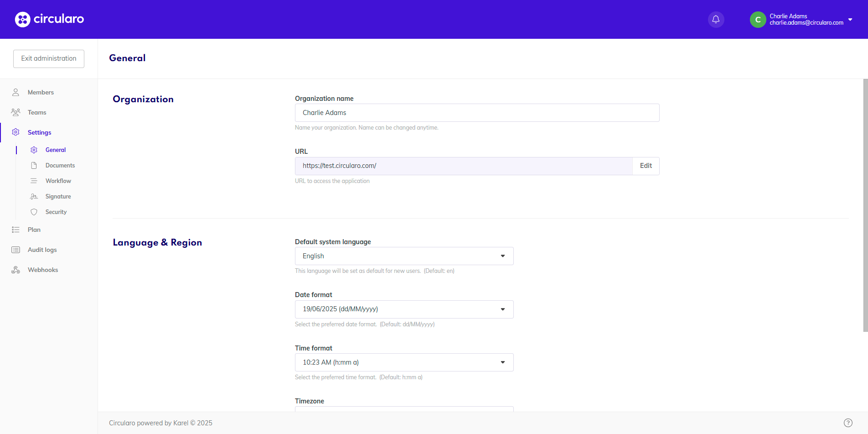Click Charlie Adams green avatar

coord(758,20)
